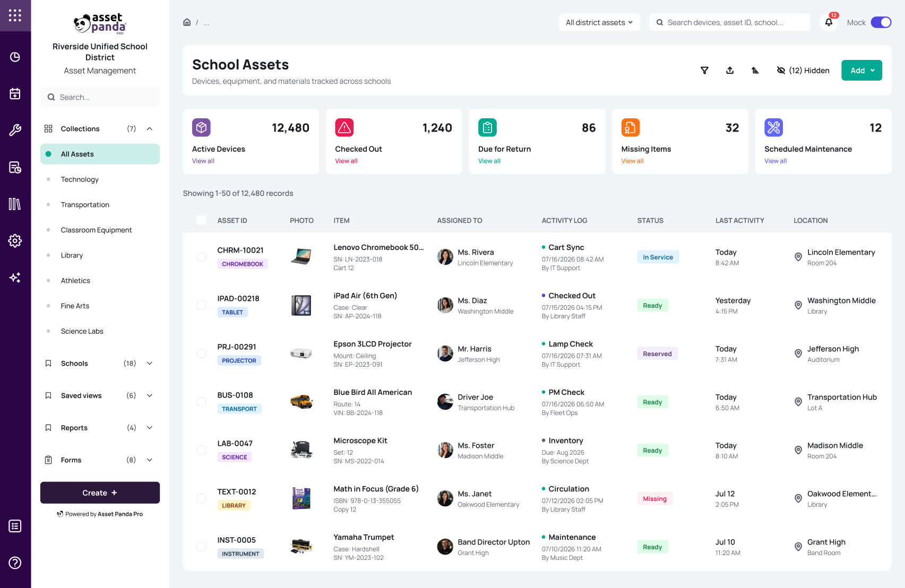The width and height of the screenshot is (905, 588).
Task: Click the sort order icon
Action: click(x=755, y=71)
